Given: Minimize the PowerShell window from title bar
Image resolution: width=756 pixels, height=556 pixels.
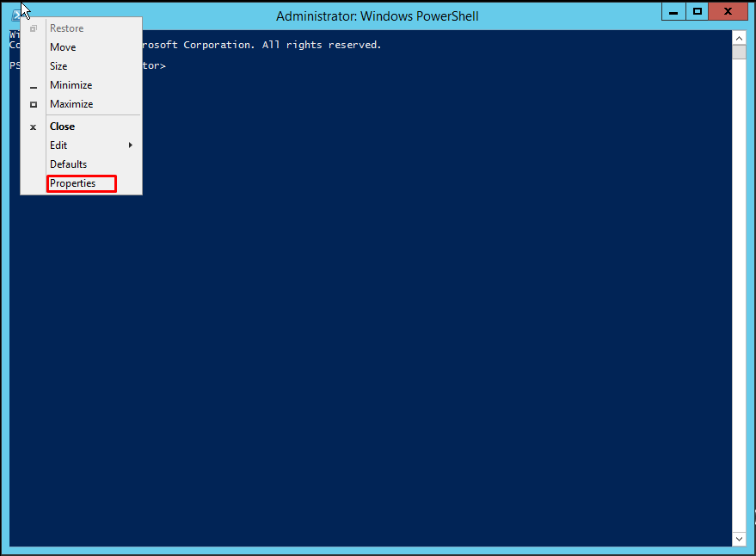Looking at the screenshot, I should tap(673, 12).
